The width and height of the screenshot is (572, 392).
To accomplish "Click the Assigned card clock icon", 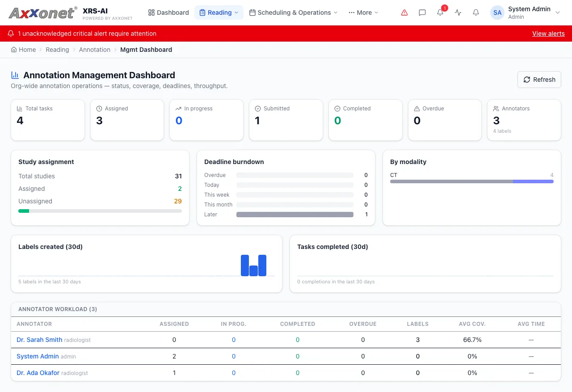I will [x=99, y=109].
